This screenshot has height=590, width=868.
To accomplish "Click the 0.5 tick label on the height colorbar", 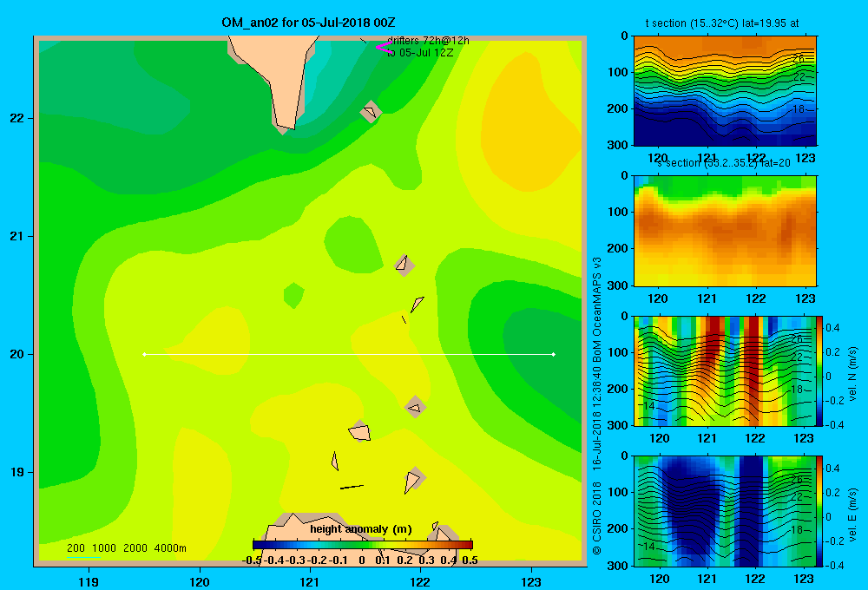I will point(470,560).
